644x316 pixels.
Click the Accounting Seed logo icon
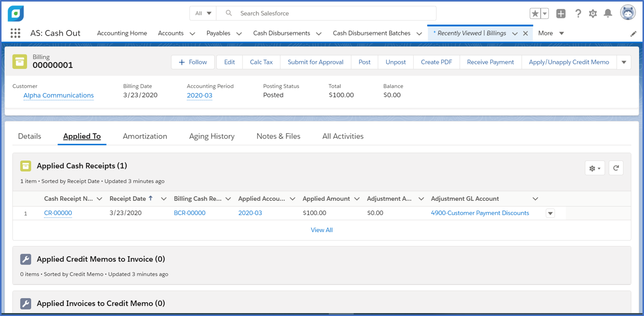(x=16, y=13)
